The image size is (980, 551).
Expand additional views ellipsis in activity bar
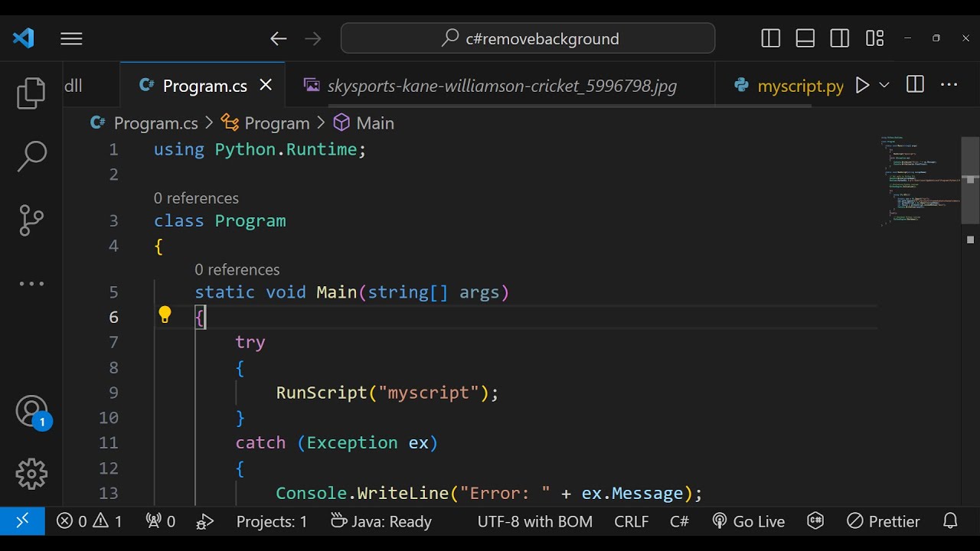[31, 284]
